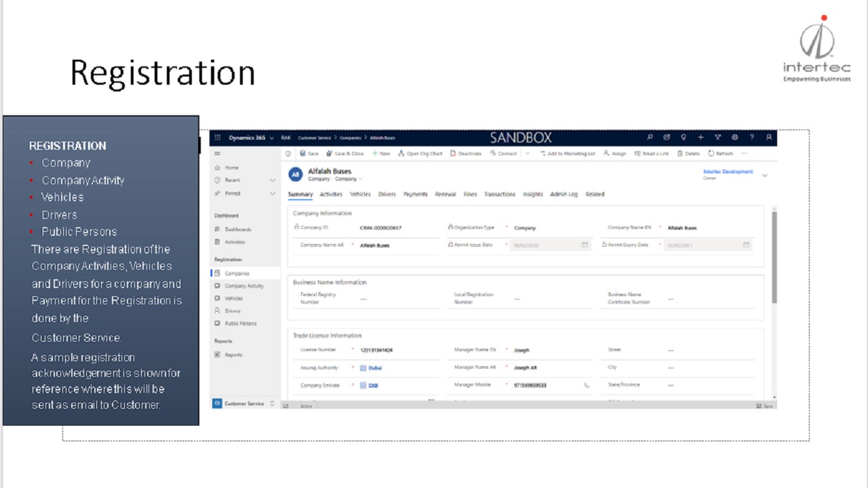Open the user account icon

click(x=769, y=138)
